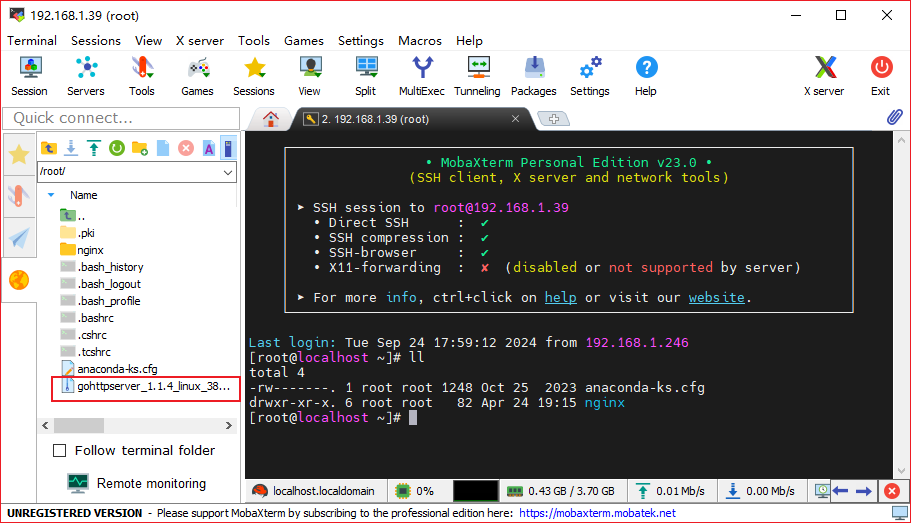911x523 pixels.
Task: Click the red close icon in status bar
Action: (x=892, y=491)
